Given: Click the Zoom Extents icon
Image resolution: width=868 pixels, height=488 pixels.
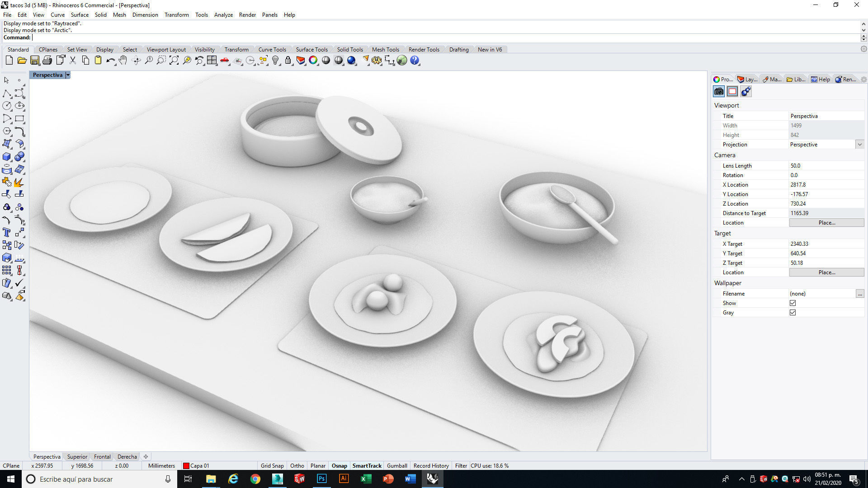Looking at the screenshot, I should coord(174,61).
